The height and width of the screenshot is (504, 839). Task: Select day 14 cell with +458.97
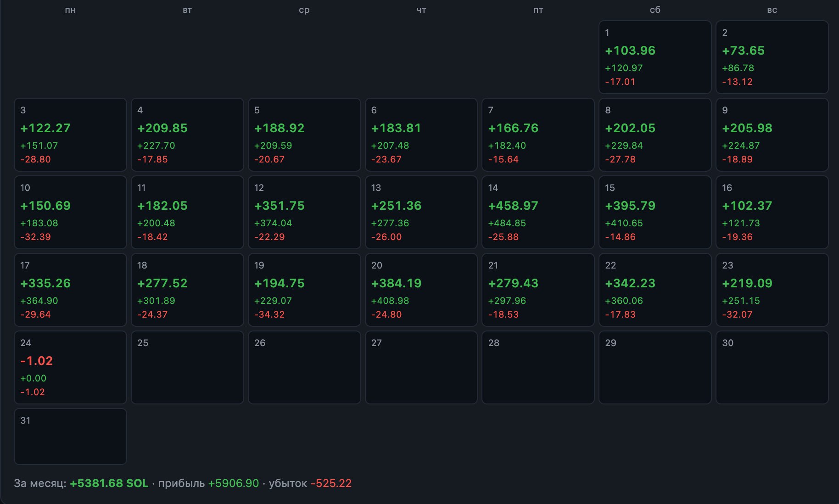pos(538,212)
